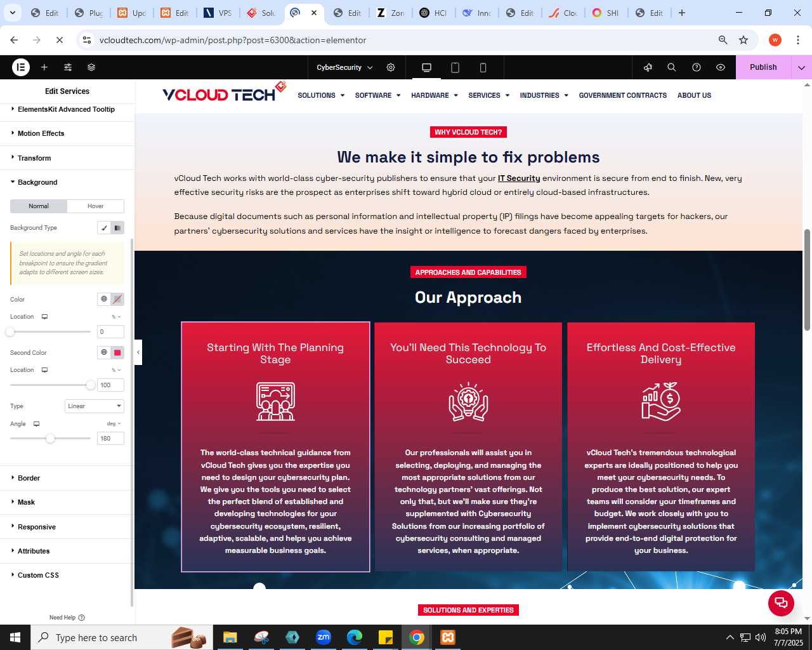Viewport: 812px width, 650px height.
Task: Click the VCloud Tech logo
Action: (225, 93)
